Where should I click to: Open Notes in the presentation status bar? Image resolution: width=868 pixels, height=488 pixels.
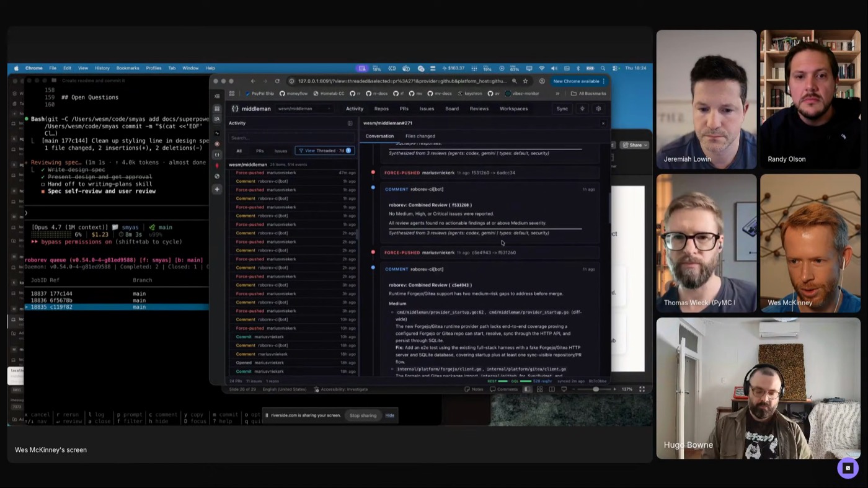[474, 389]
